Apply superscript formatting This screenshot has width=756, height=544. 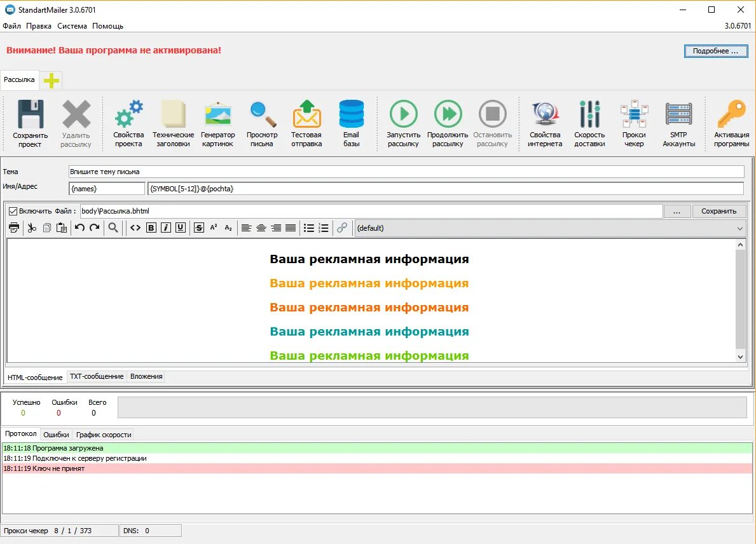click(214, 228)
